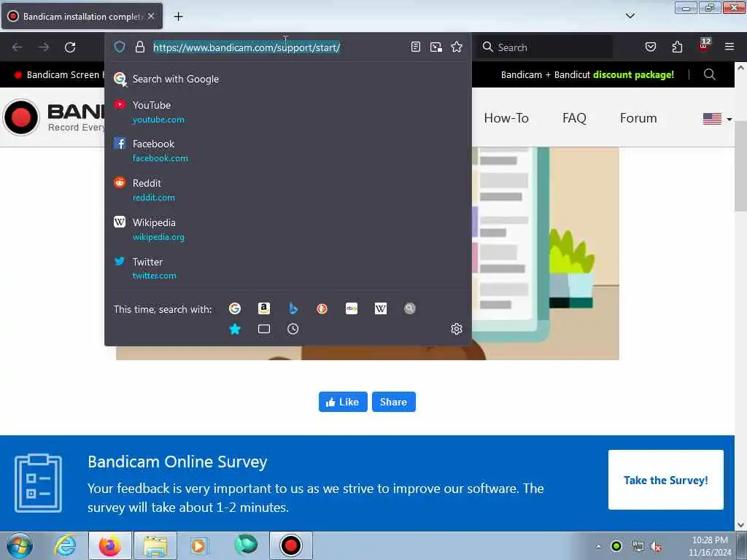Click the muted volume tray icon

pyautogui.click(x=657, y=547)
